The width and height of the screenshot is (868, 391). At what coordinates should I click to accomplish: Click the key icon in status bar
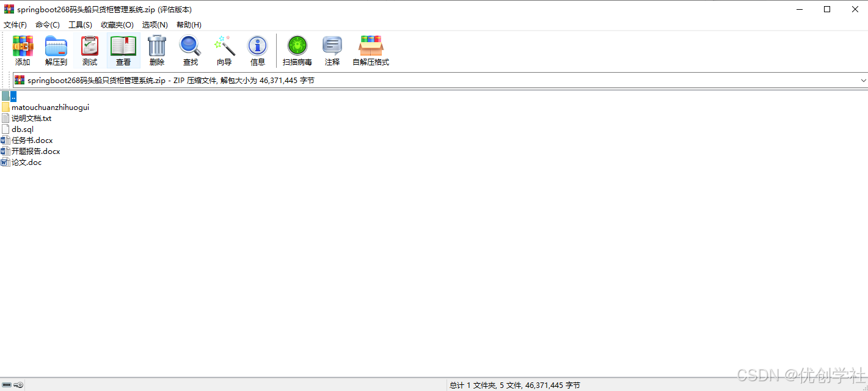click(x=19, y=385)
